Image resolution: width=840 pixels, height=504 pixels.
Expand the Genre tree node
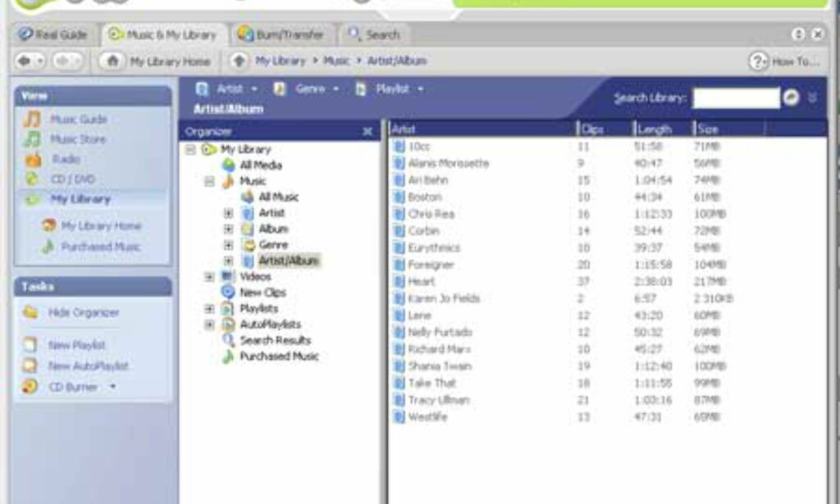[x=228, y=245]
